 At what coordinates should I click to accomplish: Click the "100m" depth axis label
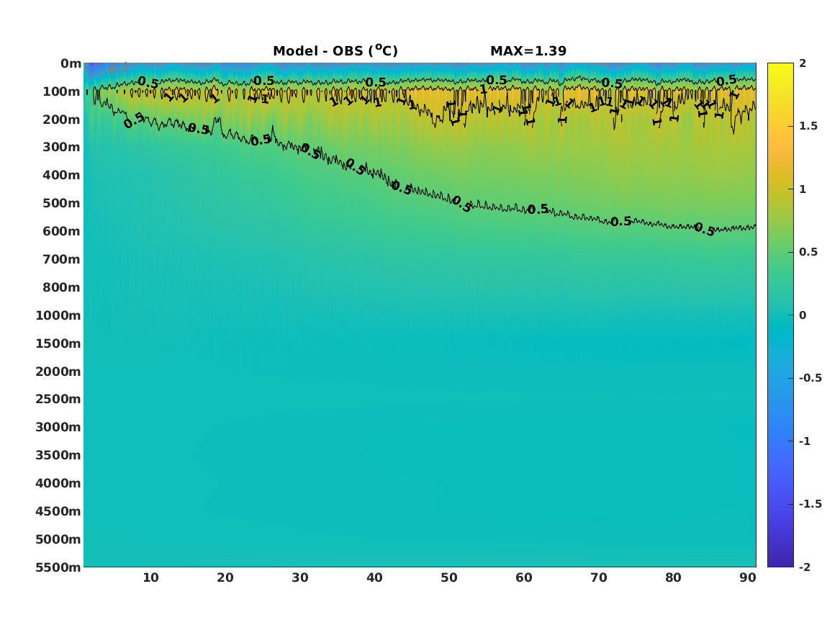[62, 91]
